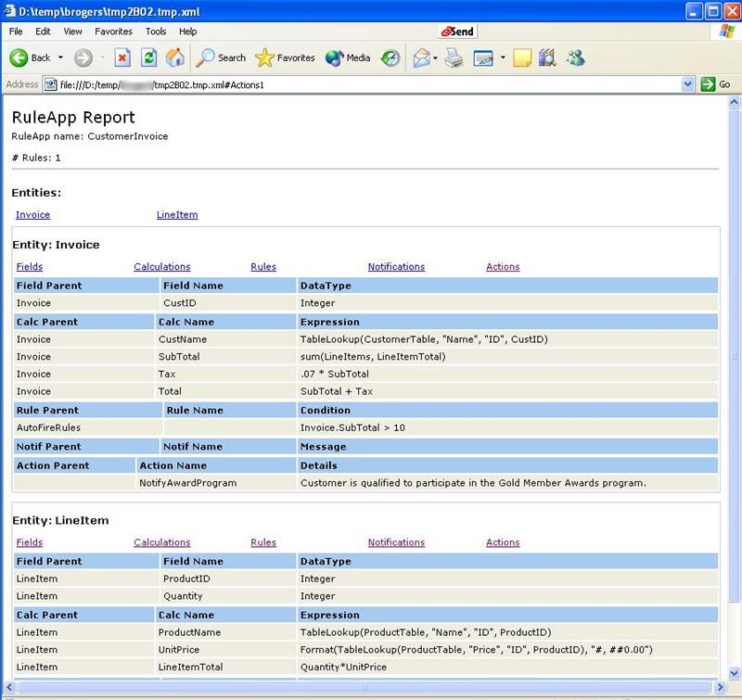742x700 pixels.
Task: Open the History icon in toolbar
Action: point(390,57)
